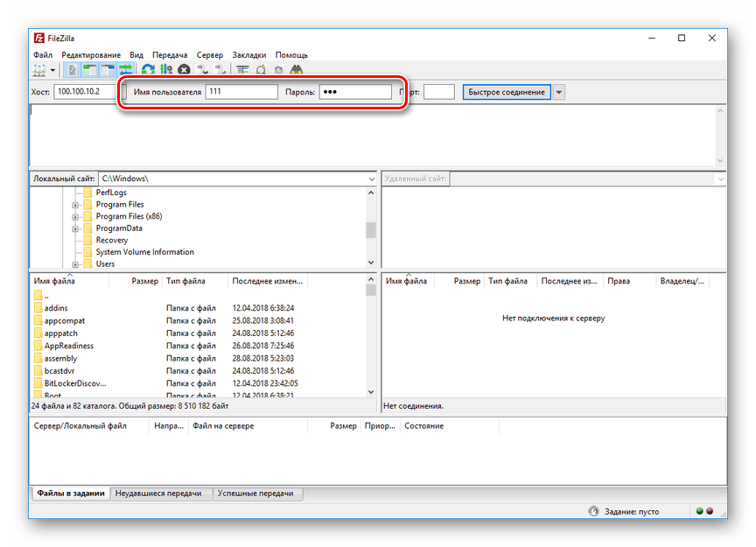The width and height of the screenshot is (756, 547).
Task: Open the Локальный сайт path dropdown
Action: pyautogui.click(x=370, y=179)
